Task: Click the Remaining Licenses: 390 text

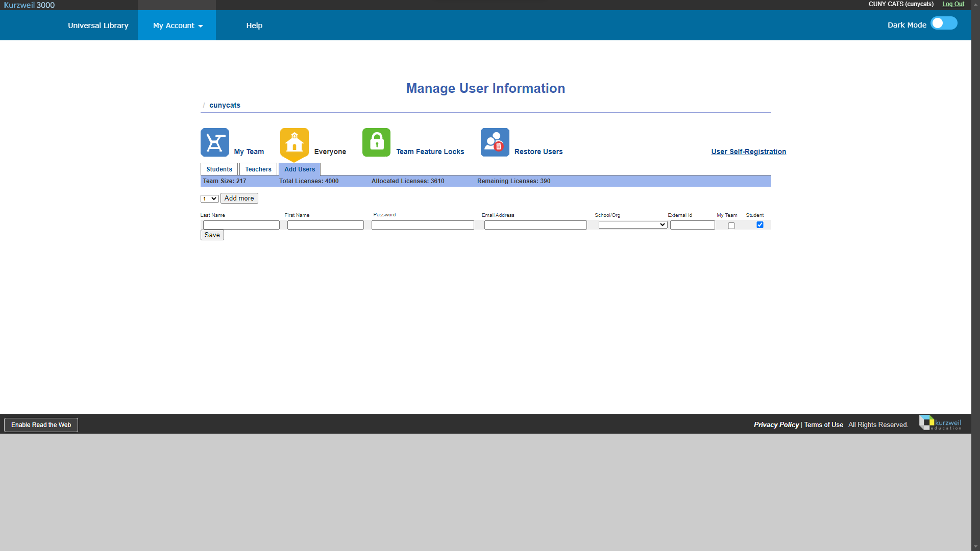Action: pyautogui.click(x=514, y=181)
